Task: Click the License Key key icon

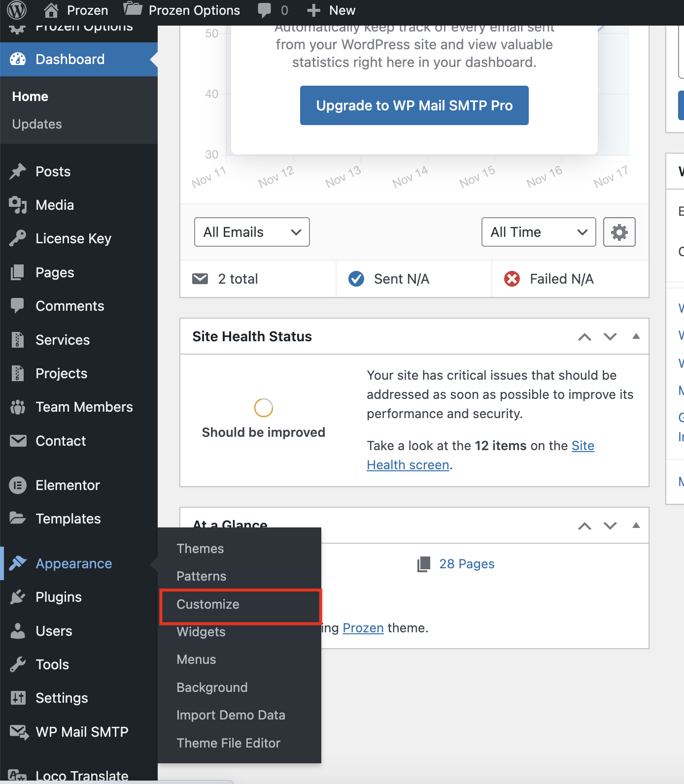Action: pyautogui.click(x=18, y=238)
